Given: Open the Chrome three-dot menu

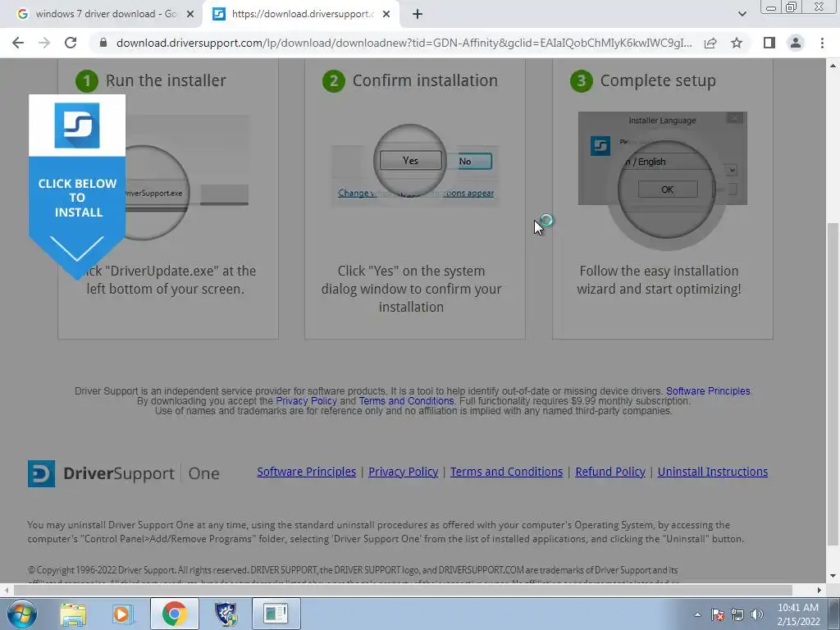Looking at the screenshot, I should 822,43.
